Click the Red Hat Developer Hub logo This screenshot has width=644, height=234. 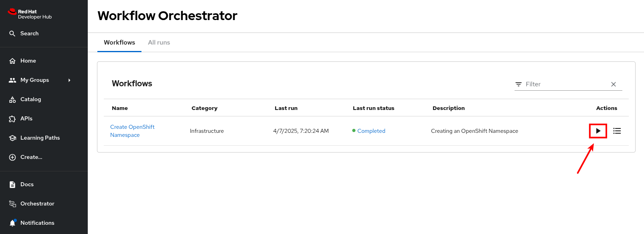click(x=30, y=14)
